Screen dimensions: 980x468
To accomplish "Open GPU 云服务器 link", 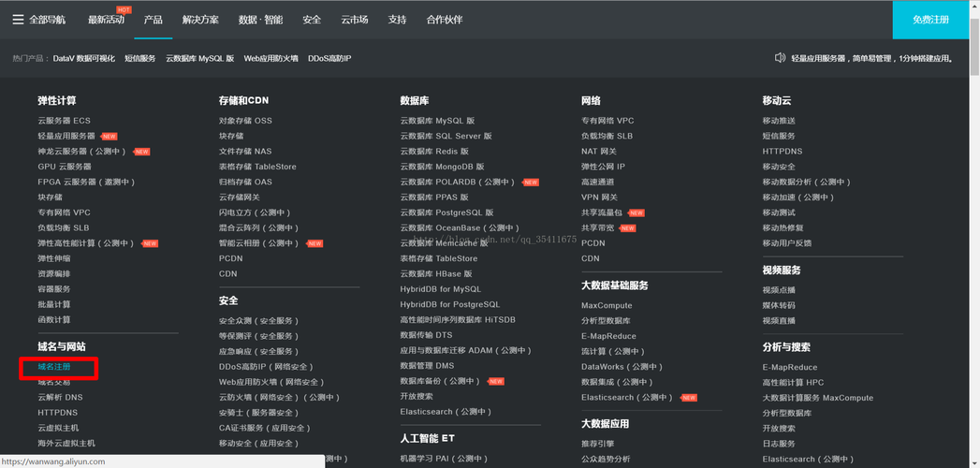I will pos(65,167).
